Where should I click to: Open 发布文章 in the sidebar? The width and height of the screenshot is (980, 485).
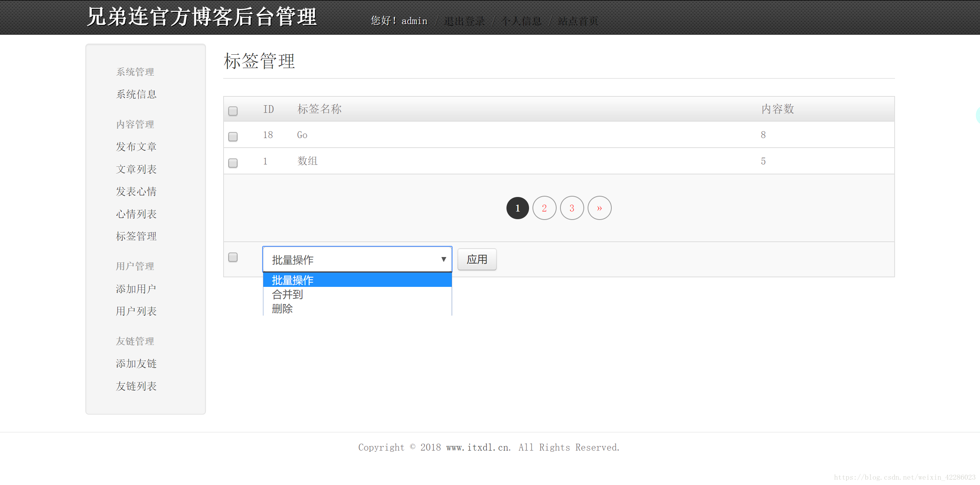(x=136, y=146)
